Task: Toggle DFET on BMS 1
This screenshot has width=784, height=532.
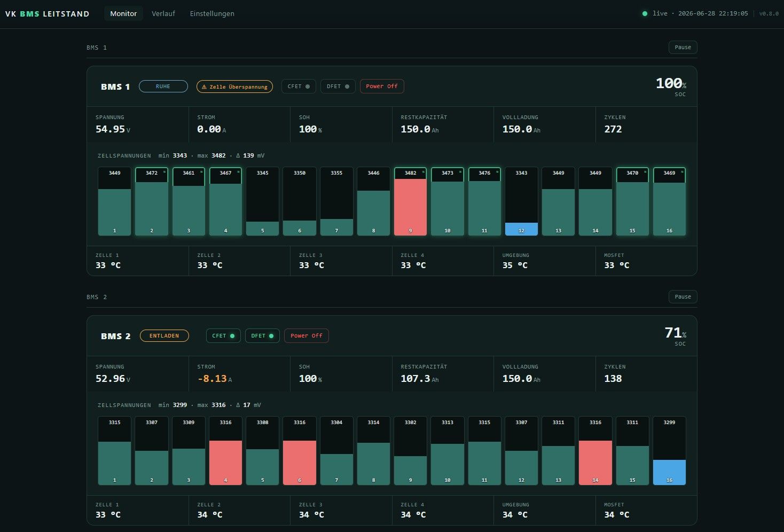Action: click(x=338, y=87)
